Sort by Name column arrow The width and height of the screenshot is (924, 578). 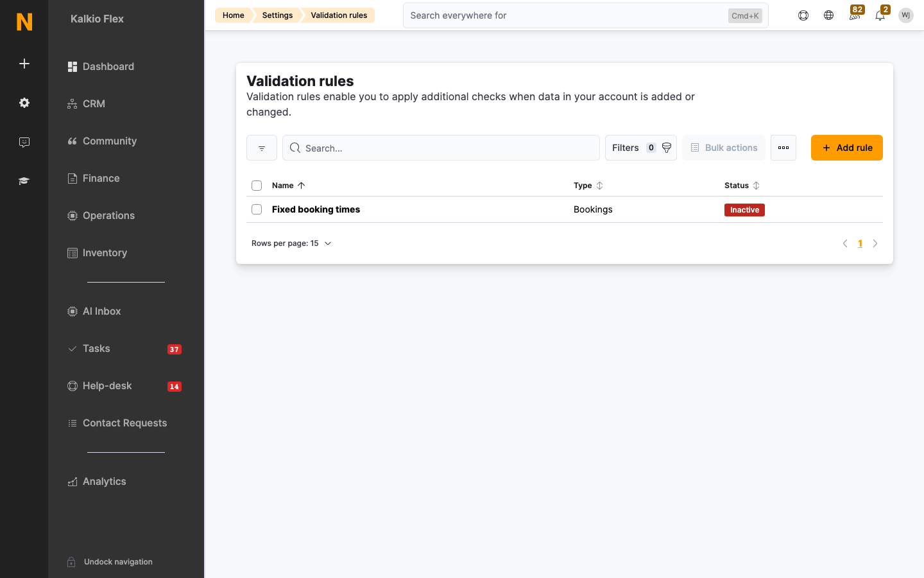pos(302,186)
